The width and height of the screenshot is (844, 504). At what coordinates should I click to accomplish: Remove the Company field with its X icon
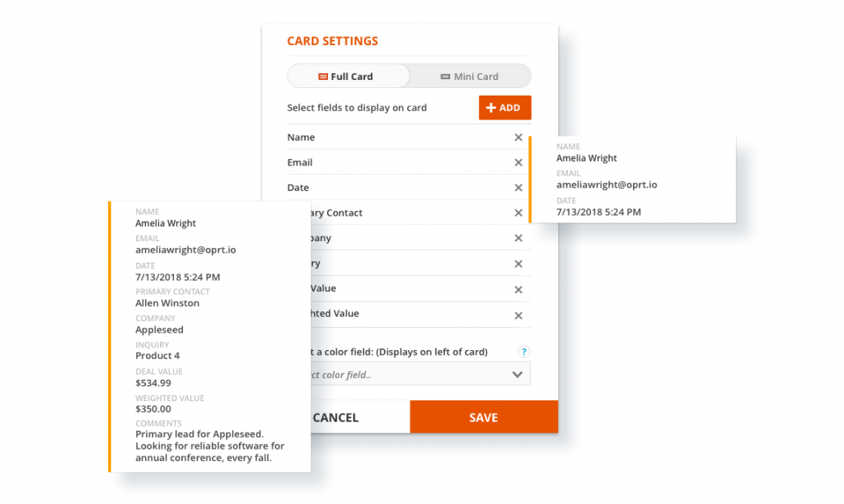click(518, 238)
